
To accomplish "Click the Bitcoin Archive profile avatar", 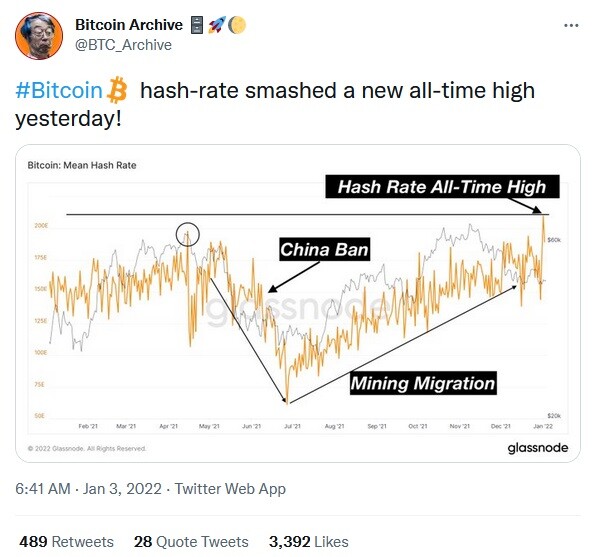I will 39,36.
